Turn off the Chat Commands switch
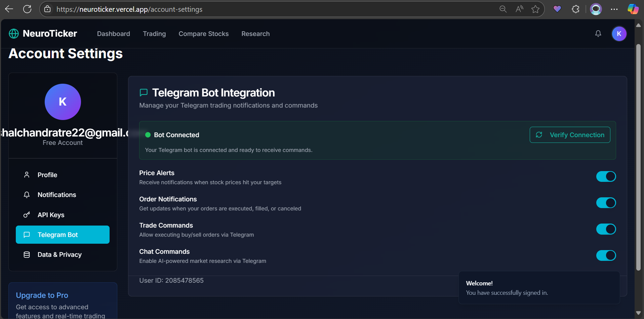This screenshot has height=319, width=644. coord(606,255)
